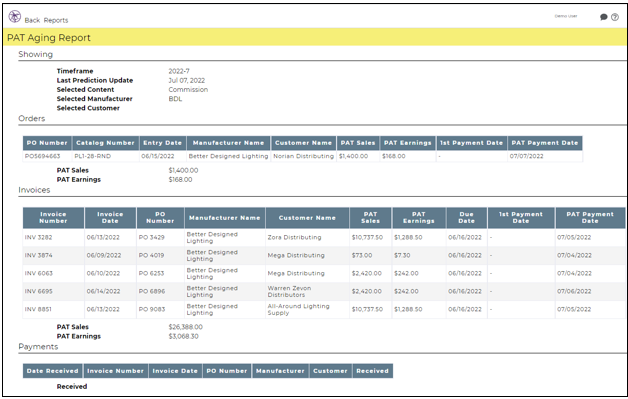The width and height of the screenshot is (628, 399).
Task: Click Zora Distributing customer cell
Action: 307,237
